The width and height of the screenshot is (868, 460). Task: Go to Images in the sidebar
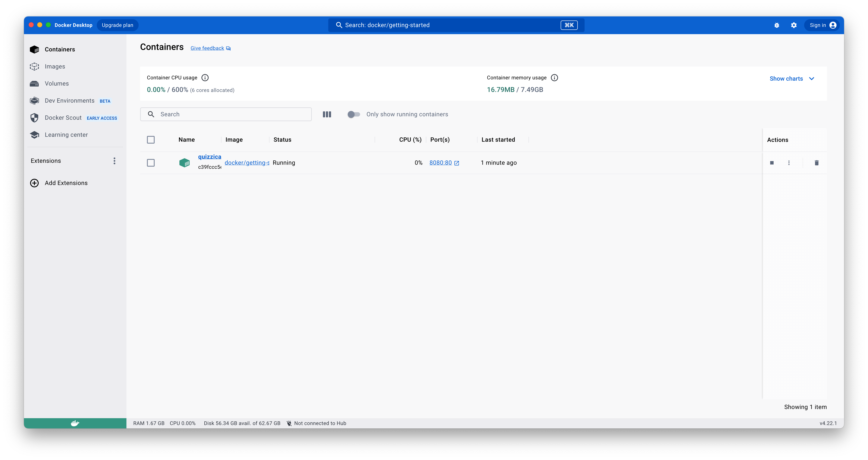click(75, 67)
